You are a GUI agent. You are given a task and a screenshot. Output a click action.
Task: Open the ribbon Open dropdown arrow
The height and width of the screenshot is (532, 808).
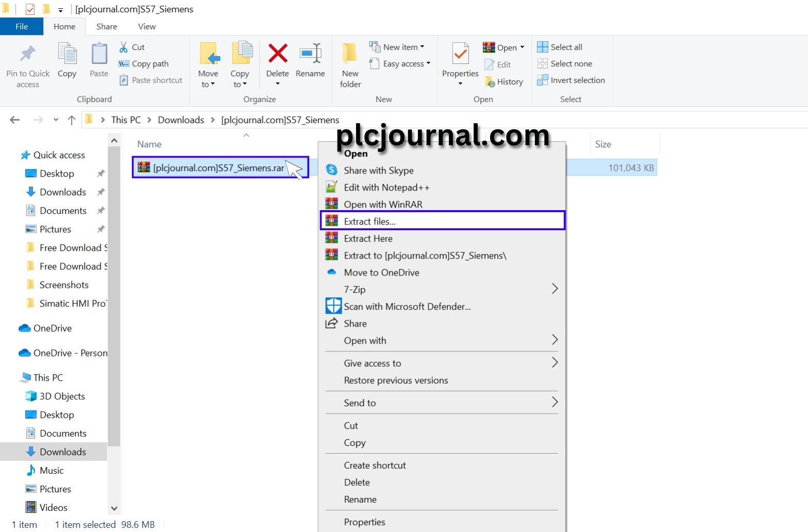(522, 47)
